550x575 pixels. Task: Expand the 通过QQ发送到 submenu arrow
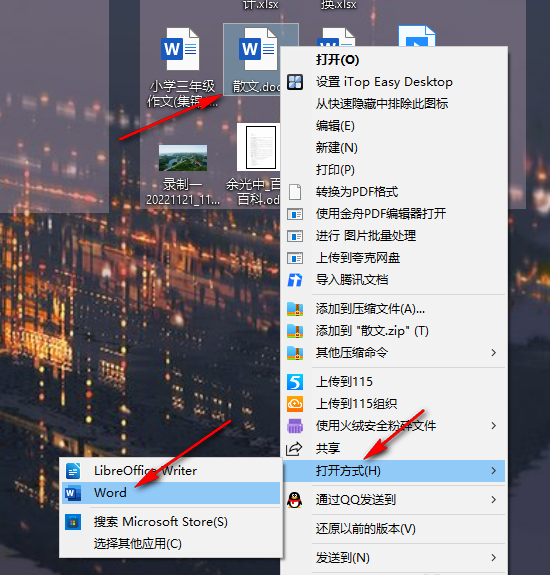point(494,499)
